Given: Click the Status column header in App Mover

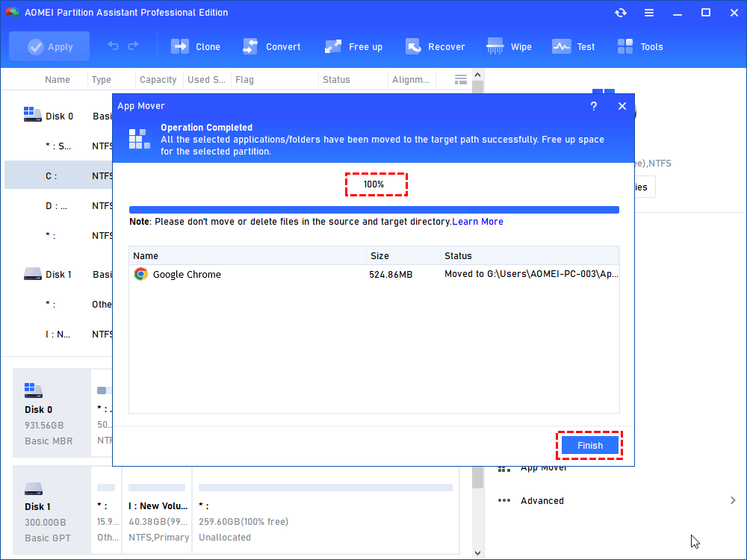Looking at the screenshot, I should pos(530,255).
